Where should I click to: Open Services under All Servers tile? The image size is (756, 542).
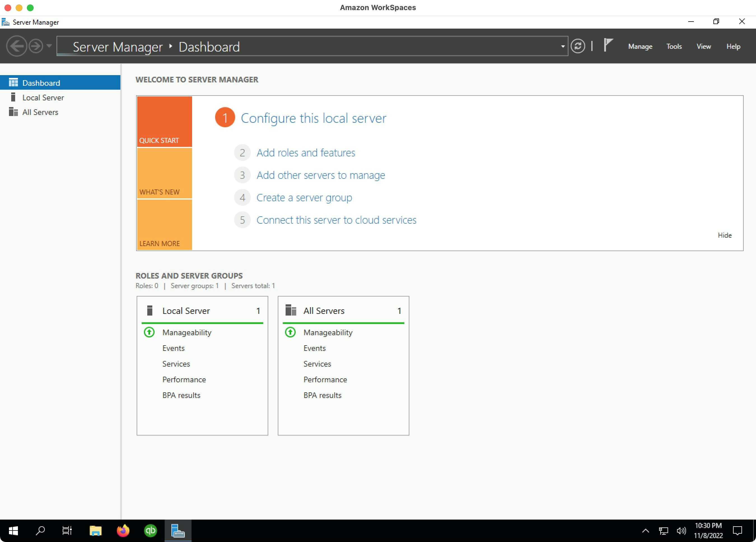(x=317, y=364)
